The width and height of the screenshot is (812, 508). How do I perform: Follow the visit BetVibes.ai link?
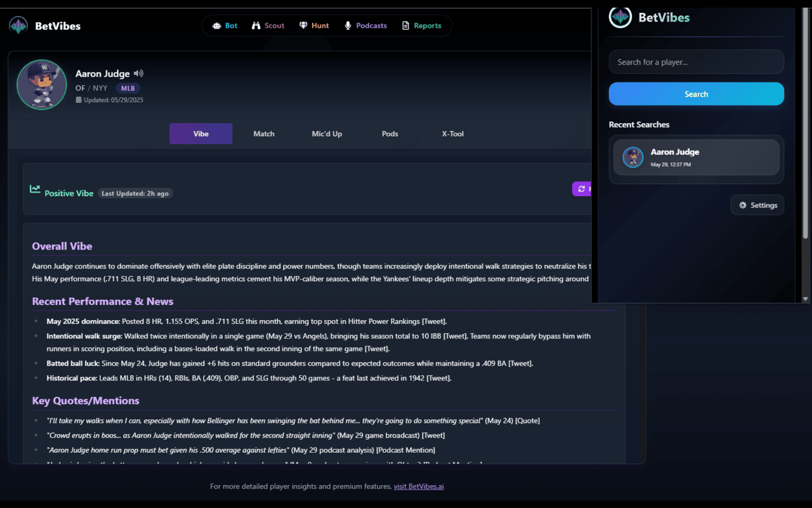pos(419,486)
